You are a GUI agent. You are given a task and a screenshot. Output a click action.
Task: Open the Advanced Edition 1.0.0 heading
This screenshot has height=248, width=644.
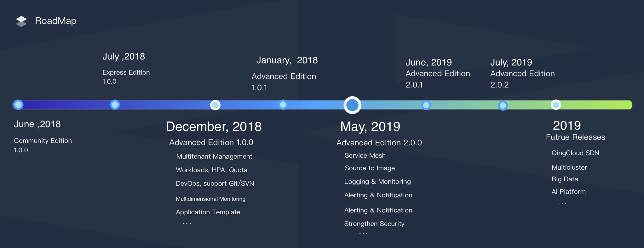(x=211, y=143)
